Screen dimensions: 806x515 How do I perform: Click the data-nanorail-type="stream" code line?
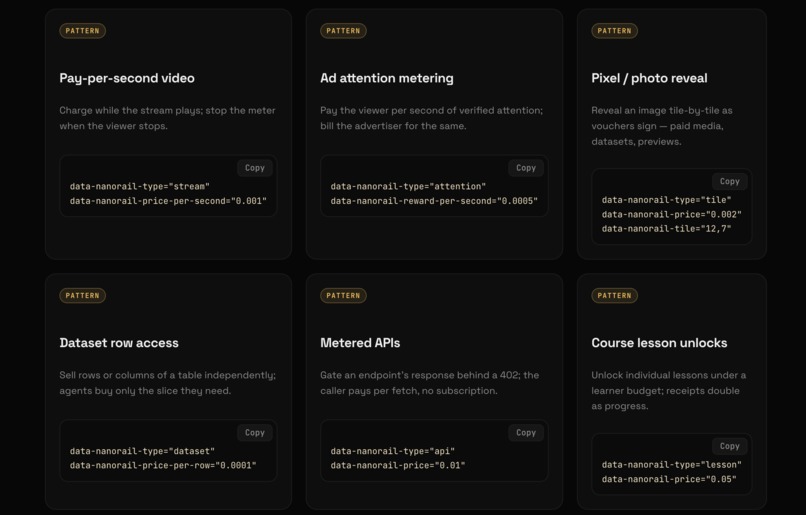tap(140, 187)
